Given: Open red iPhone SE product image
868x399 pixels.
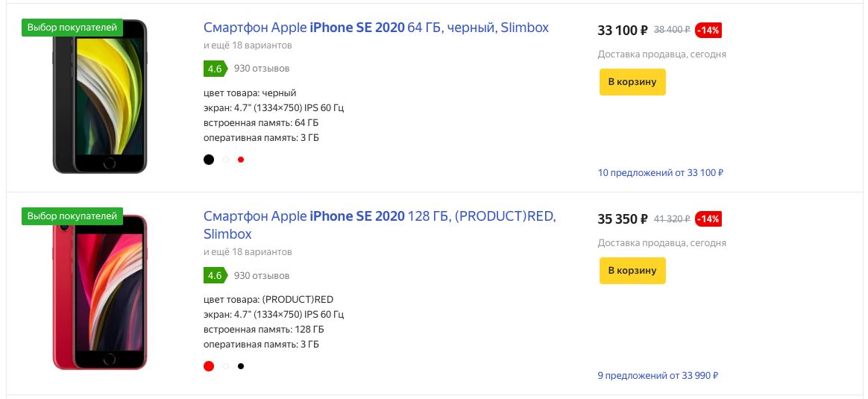Looking at the screenshot, I should tap(100, 292).
